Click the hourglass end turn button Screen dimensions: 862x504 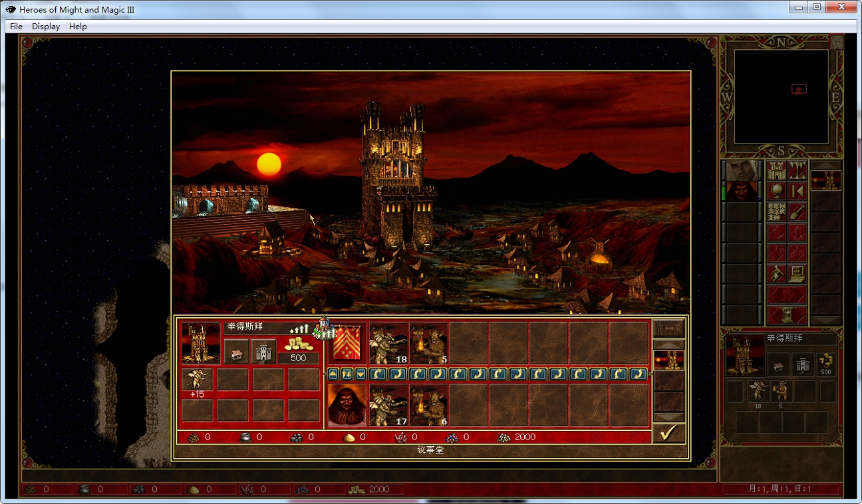[x=788, y=315]
